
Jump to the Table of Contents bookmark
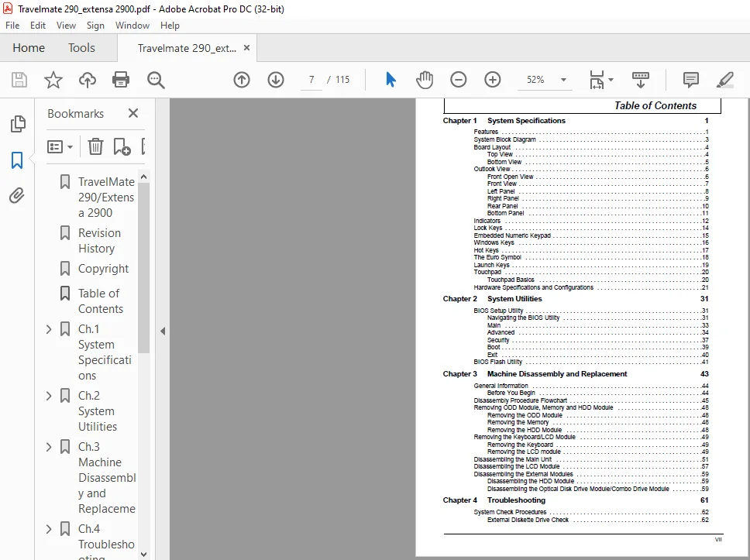click(101, 301)
